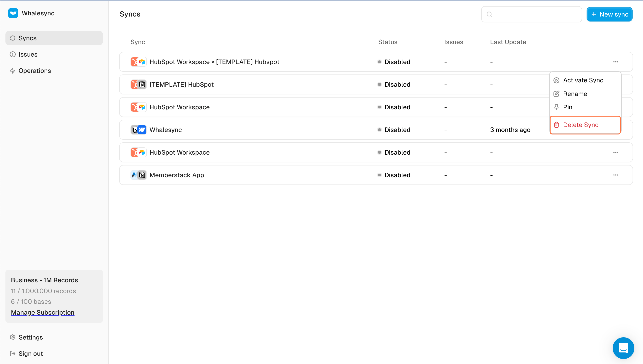Open the Manage Subscription link
Image resolution: width=643 pixels, height=364 pixels.
click(x=43, y=312)
